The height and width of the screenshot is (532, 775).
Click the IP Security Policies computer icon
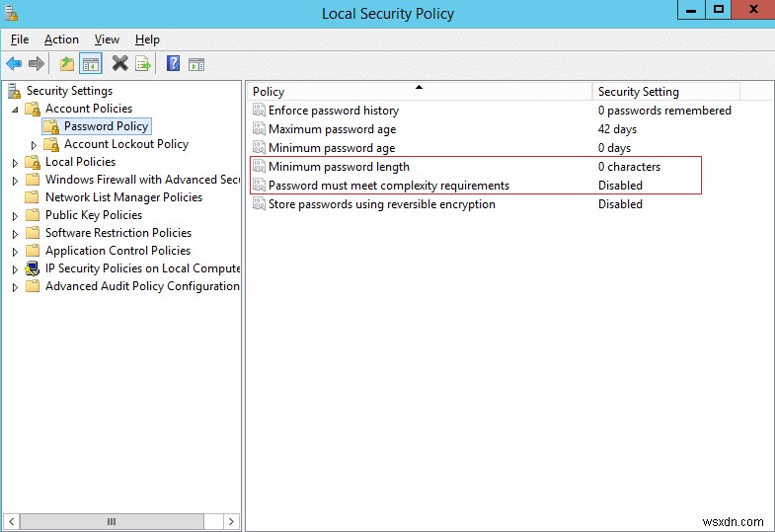coord(33,268)
